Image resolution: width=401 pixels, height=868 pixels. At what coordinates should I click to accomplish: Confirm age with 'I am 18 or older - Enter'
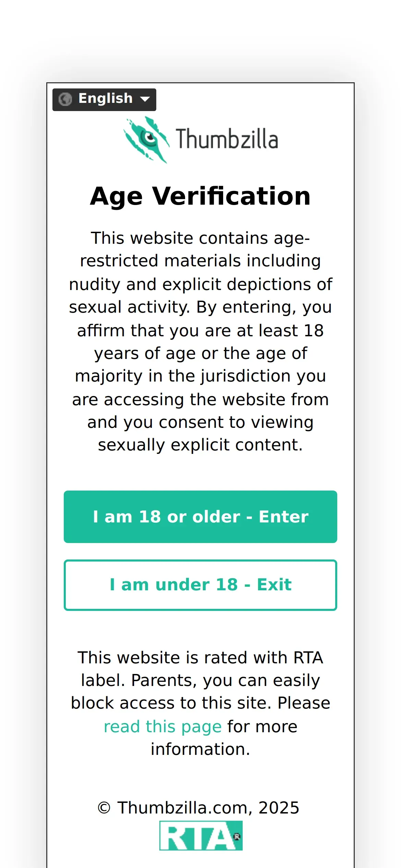(x=200, y=517)
